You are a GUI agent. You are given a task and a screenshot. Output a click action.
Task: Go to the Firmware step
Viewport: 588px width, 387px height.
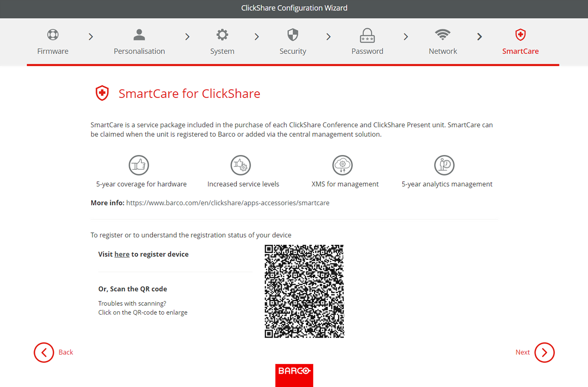53,51
